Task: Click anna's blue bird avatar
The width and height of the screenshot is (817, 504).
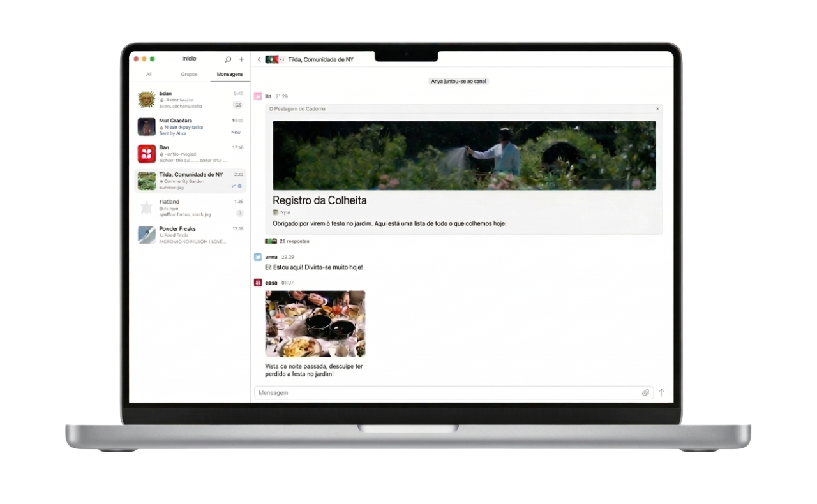Action: click(258, 256)
